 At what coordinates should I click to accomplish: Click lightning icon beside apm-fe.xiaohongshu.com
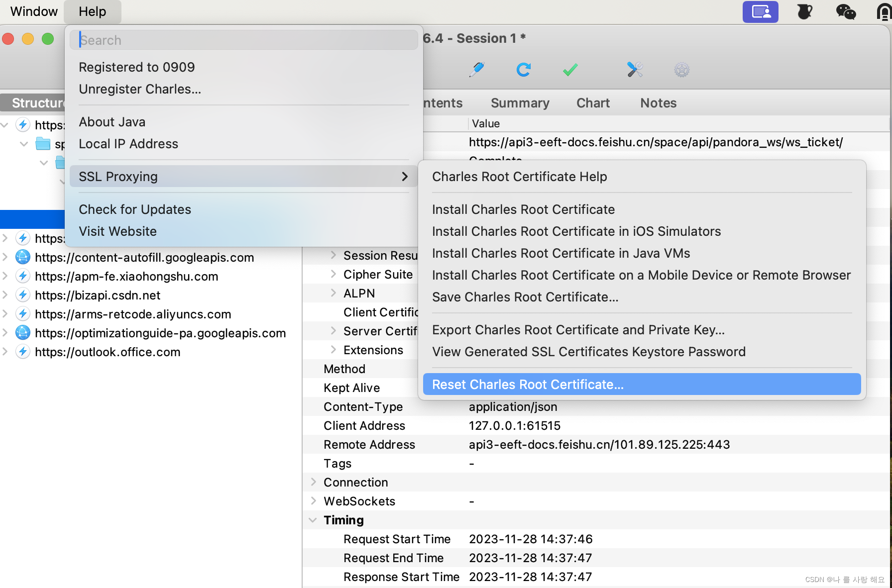(x=23, y=276)
